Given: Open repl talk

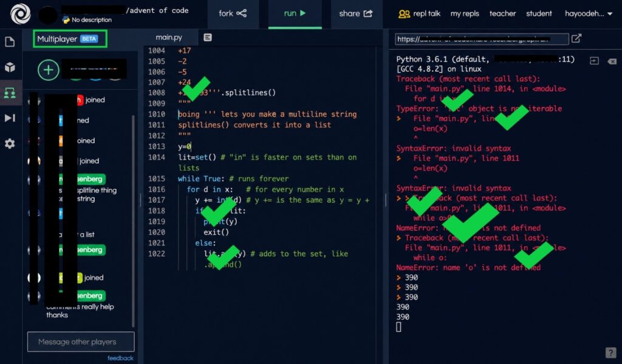Looking at the screenshot, I should tap(419, 13).
